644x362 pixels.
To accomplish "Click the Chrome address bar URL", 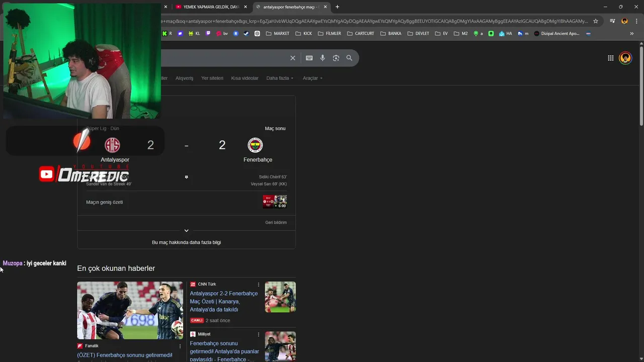I will (x=375, y=21).
